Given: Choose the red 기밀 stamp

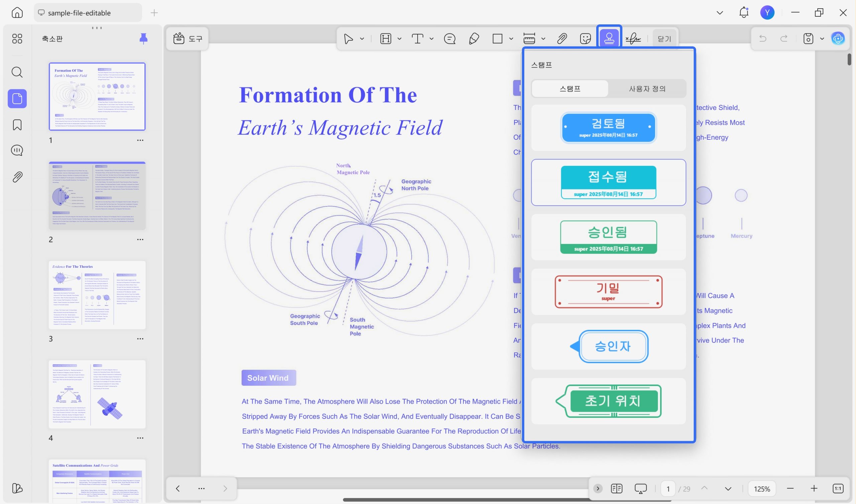Looking at the screenshot, I should pos(608,292).
